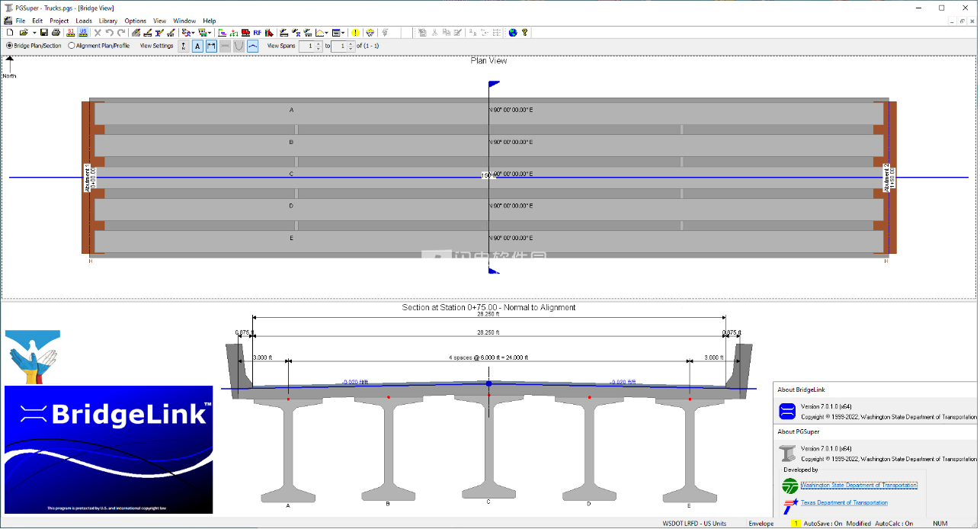
Task: Click the yellow question mark help icon
Action: (x=524, y=33)
